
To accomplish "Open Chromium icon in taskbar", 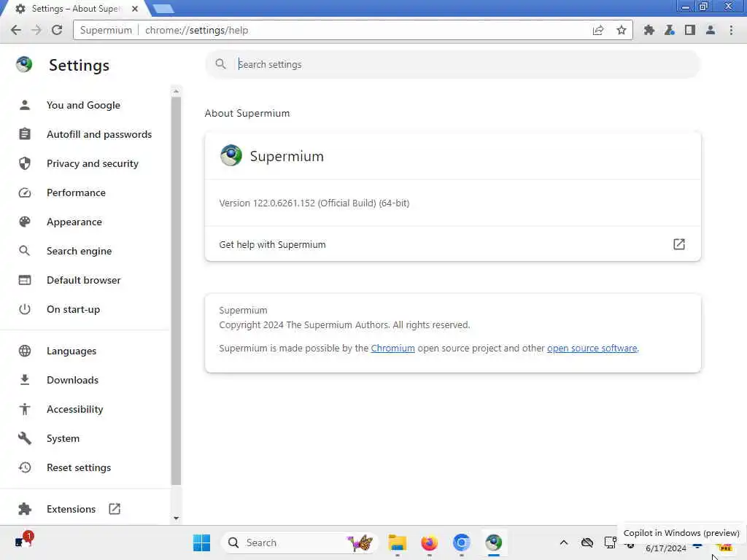I will 461,542.
